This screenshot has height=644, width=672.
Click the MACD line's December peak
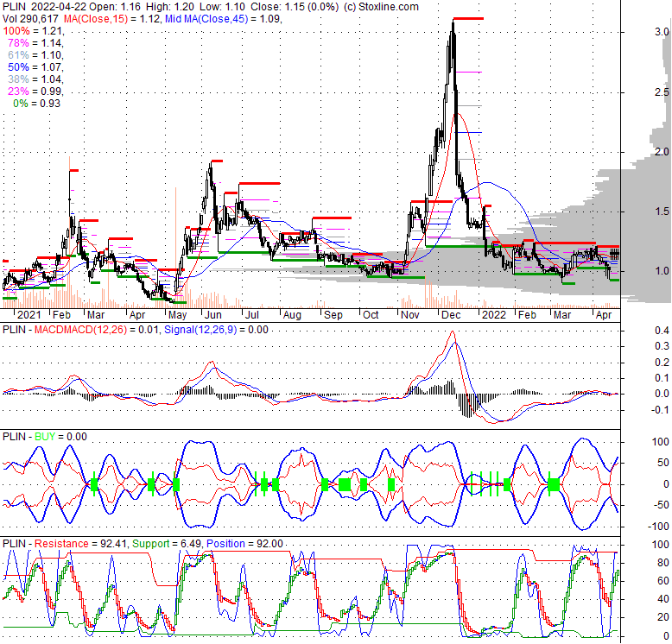pyautogui.click(x=452, y=331)
